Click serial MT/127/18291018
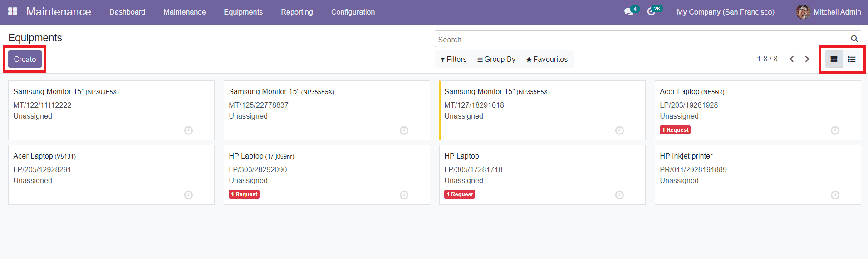868x259 pixels. [x=474, y=105]
